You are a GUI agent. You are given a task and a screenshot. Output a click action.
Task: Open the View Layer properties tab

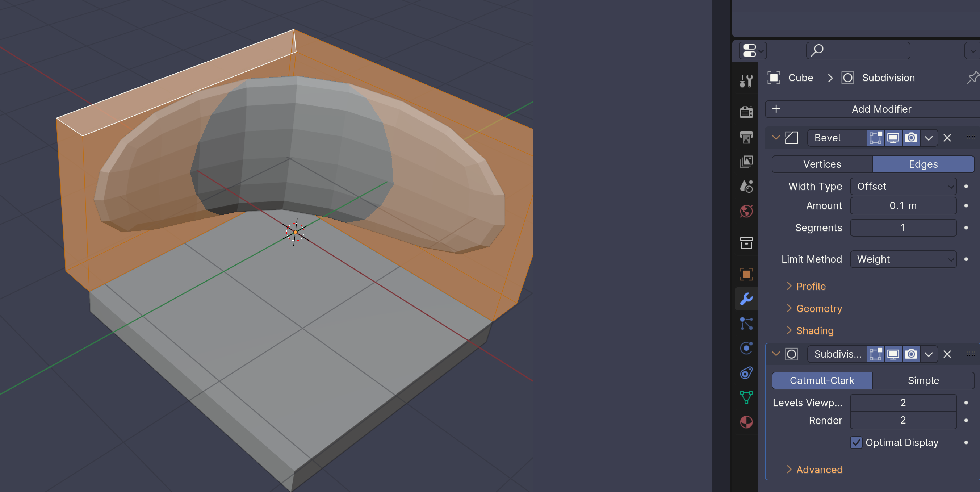pyautogui.click(x=746, y=162)
